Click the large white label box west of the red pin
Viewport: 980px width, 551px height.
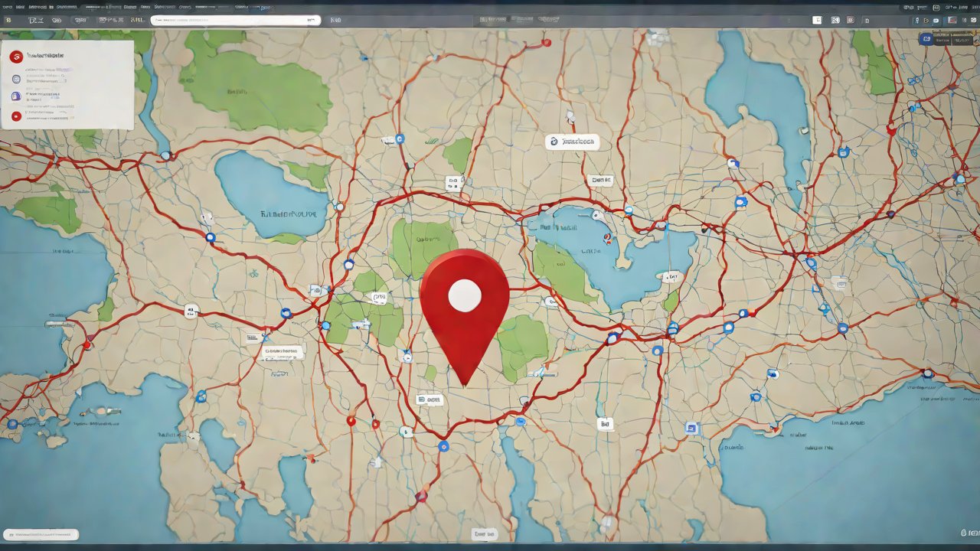click(x=283, y=353)
